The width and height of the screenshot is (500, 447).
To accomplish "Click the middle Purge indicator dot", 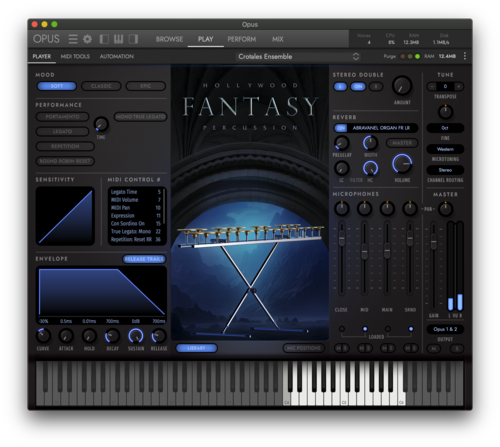I will [410, 56].
